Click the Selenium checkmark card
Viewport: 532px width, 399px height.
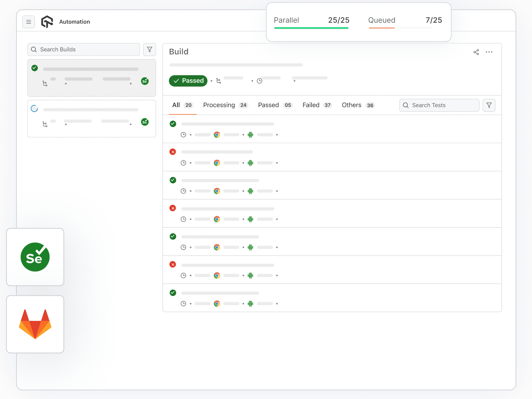pos(35,257)
